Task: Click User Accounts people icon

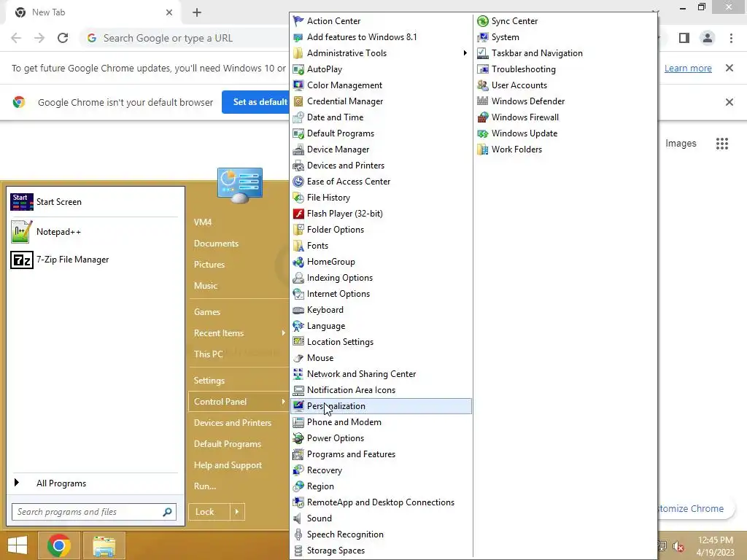Action: tap(483, 85)
